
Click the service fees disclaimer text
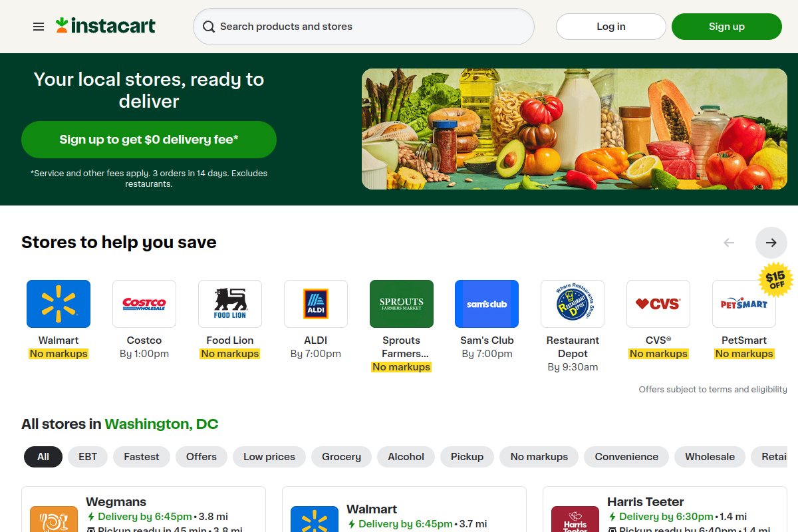point(149,178)
